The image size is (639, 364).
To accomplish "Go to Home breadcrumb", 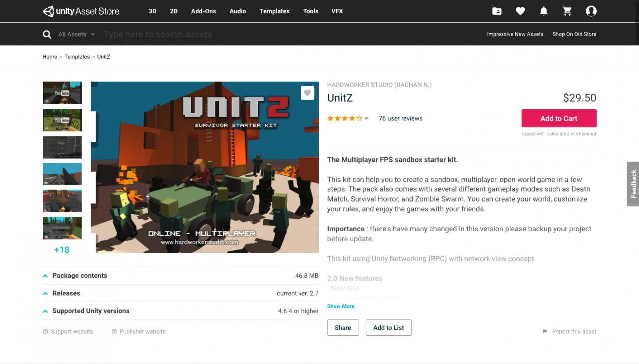I will (50, 57).
